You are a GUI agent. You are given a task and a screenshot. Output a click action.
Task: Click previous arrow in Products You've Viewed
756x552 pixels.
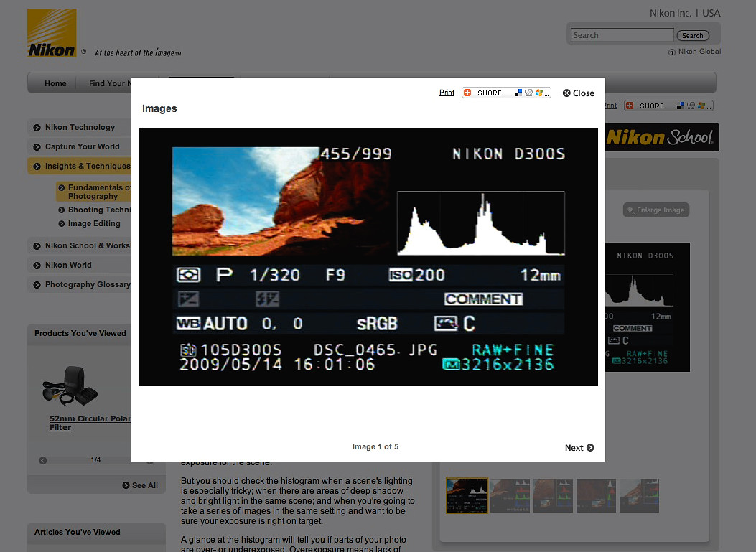pos(43,460)
